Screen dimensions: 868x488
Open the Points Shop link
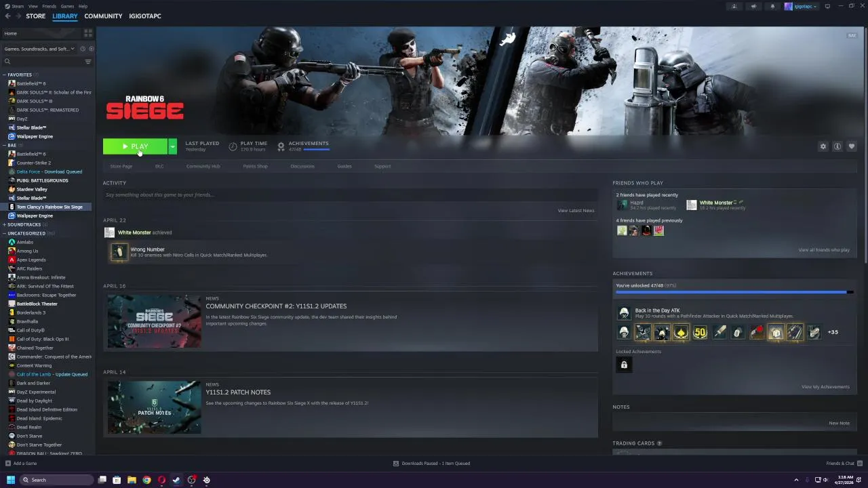pyautogui.click(x=255, y=166)
